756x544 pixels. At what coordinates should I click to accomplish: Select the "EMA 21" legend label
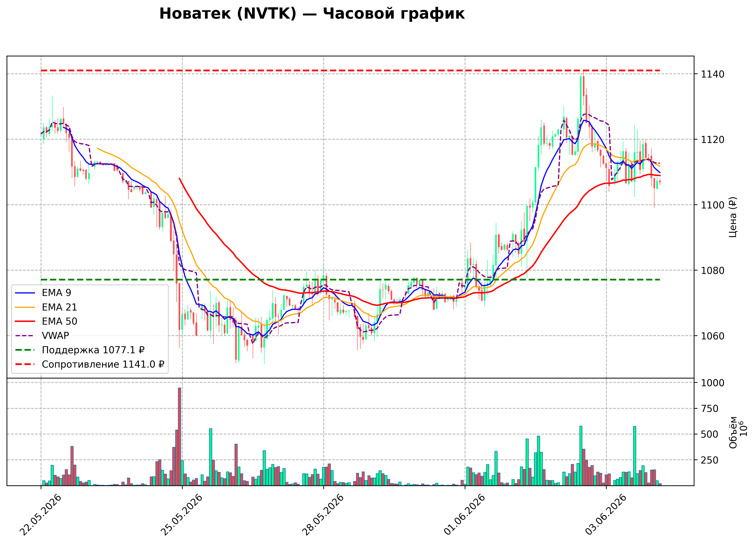[x=59, y=307]
